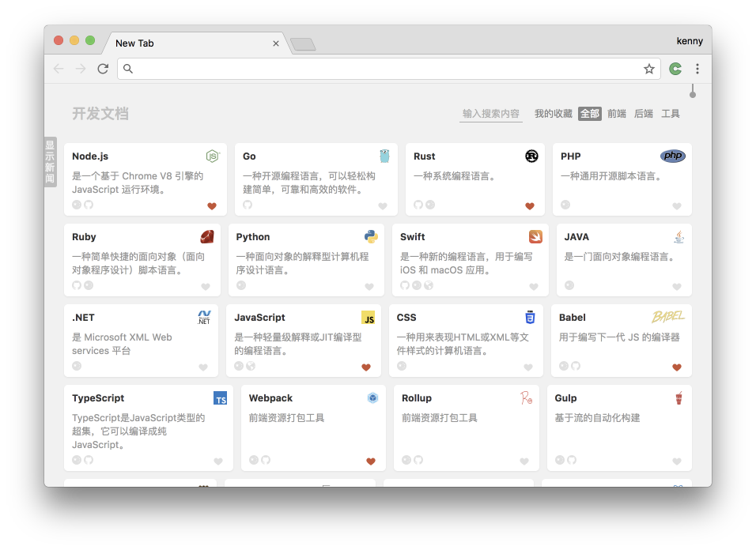Viewport: 756px width, 550px height.
Task: Open the Gulp documentation card title
Action: click(565, 398)
